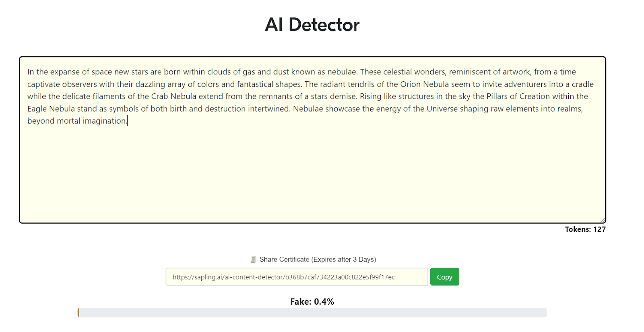Click the certificate scroll icon
Screen dimensions: 644x332
[253, 260]
